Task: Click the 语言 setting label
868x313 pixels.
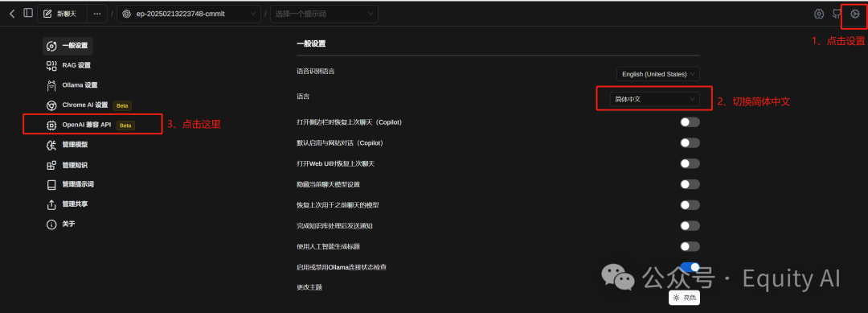Action: 303,97
